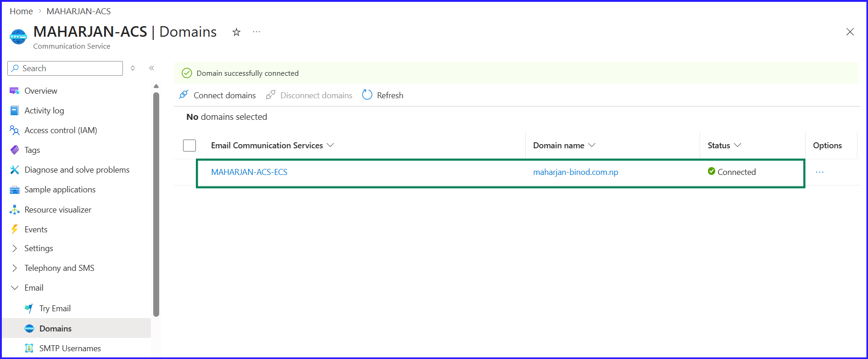Screen dimensions: 868x359
Task: Click the Try Email icon
Action: [x=29, y=309]
